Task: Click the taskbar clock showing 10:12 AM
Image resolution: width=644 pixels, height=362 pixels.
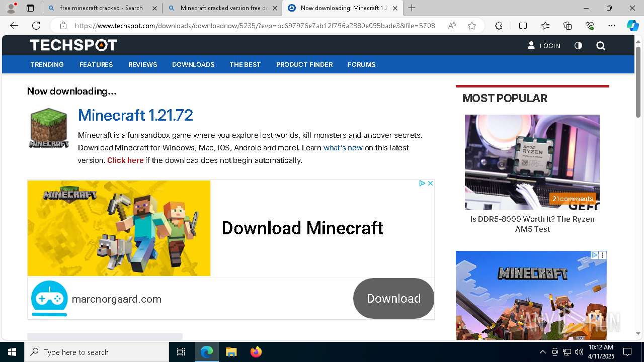Action: 601,352
